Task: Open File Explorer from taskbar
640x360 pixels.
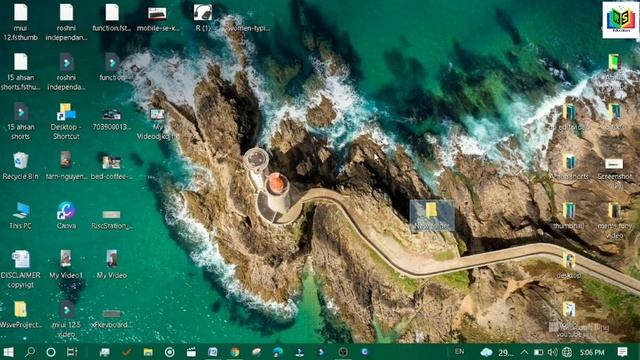Action: [x=148, y=352]
